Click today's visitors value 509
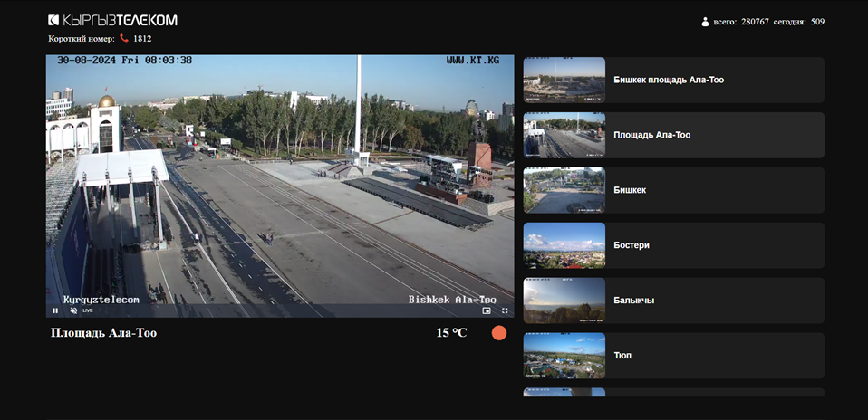The image size is (868, 420). pos(817,22)
